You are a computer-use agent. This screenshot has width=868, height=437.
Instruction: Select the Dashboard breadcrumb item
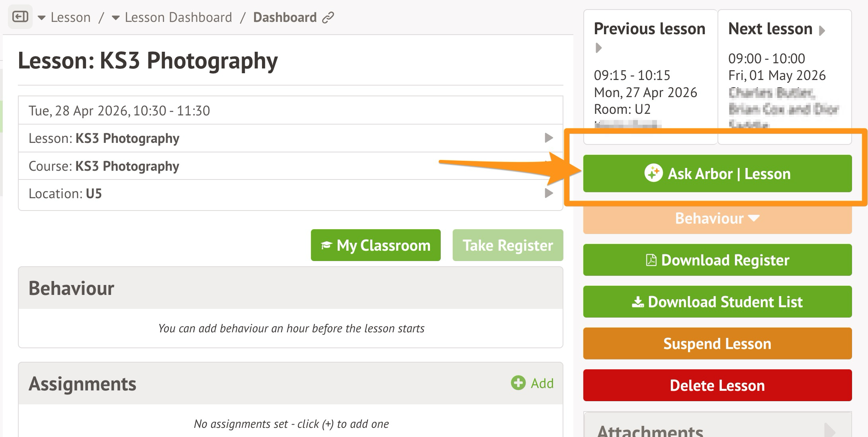285,18
